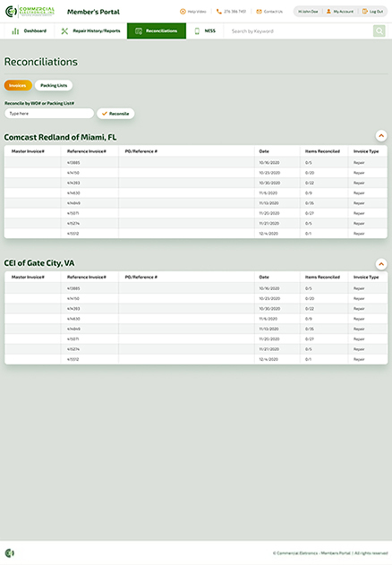
Task: Click Items Reconciled header in Comcast table
Action: tap(322, 151)
